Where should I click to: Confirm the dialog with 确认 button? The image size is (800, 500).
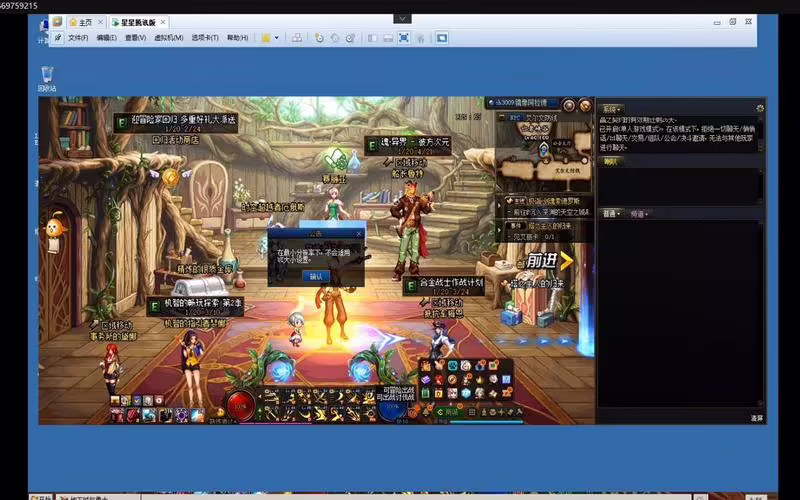(x=316, y=277)
